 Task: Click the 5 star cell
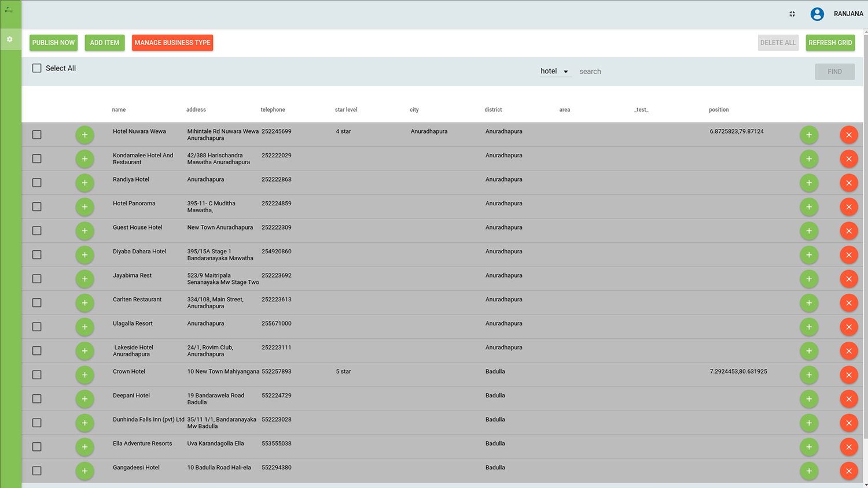(x=343, y=372)
